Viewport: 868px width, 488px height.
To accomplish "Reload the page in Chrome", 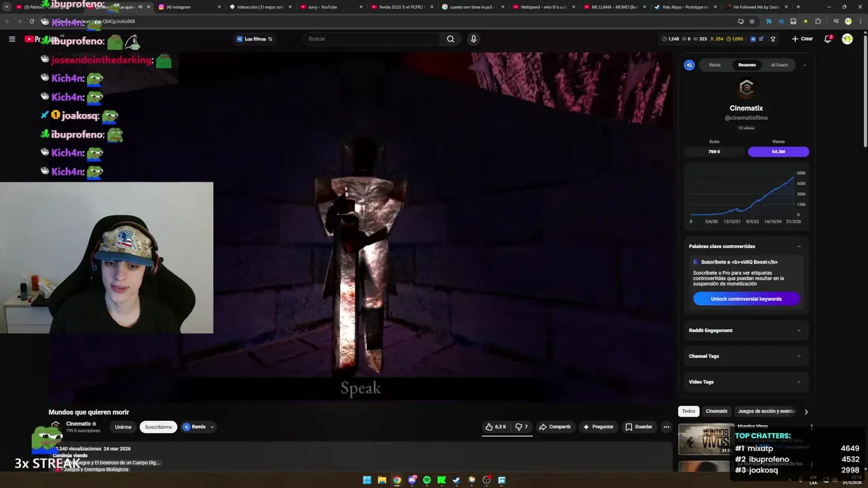I will pyautogui.click(x=31, y=21).
